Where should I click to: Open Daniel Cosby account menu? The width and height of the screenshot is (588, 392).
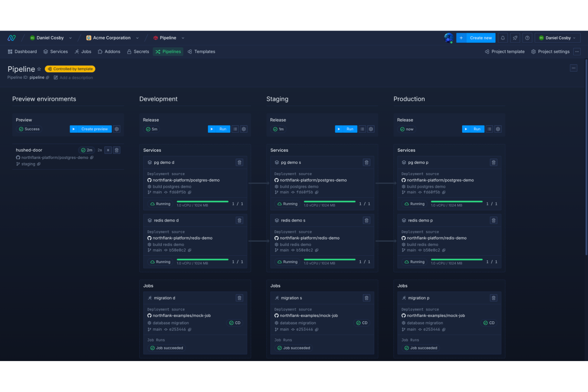(x=557, y=38)
